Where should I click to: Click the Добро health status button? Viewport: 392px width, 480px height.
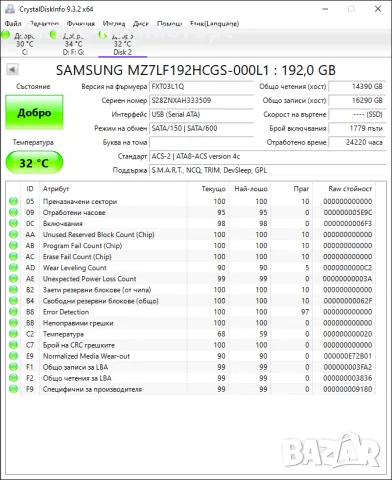[x=34, y=113]
